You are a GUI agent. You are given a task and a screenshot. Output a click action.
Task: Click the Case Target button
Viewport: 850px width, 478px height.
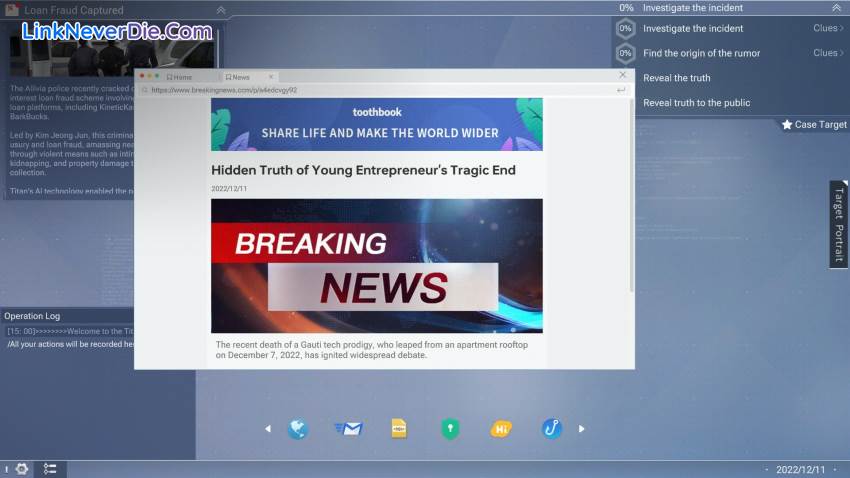point(814,125)
